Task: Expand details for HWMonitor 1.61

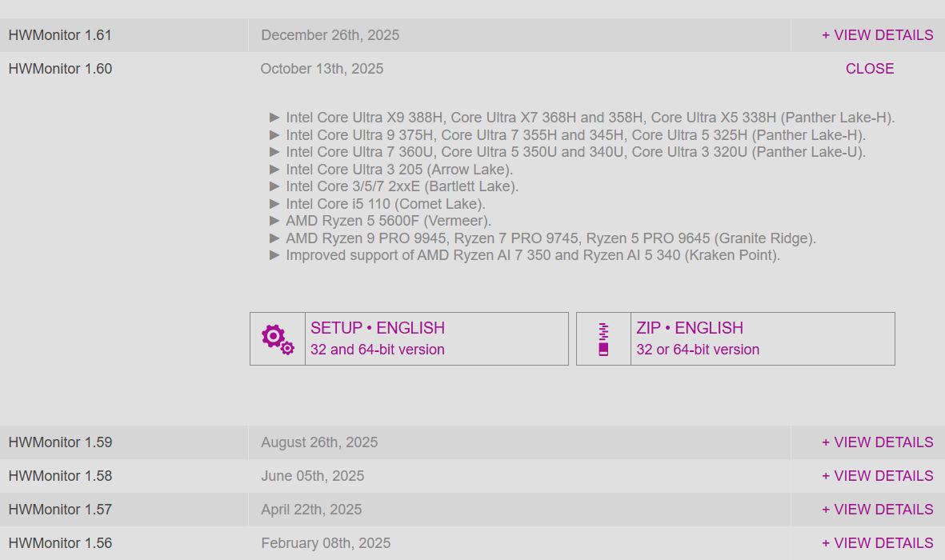Action: [877, 35]
